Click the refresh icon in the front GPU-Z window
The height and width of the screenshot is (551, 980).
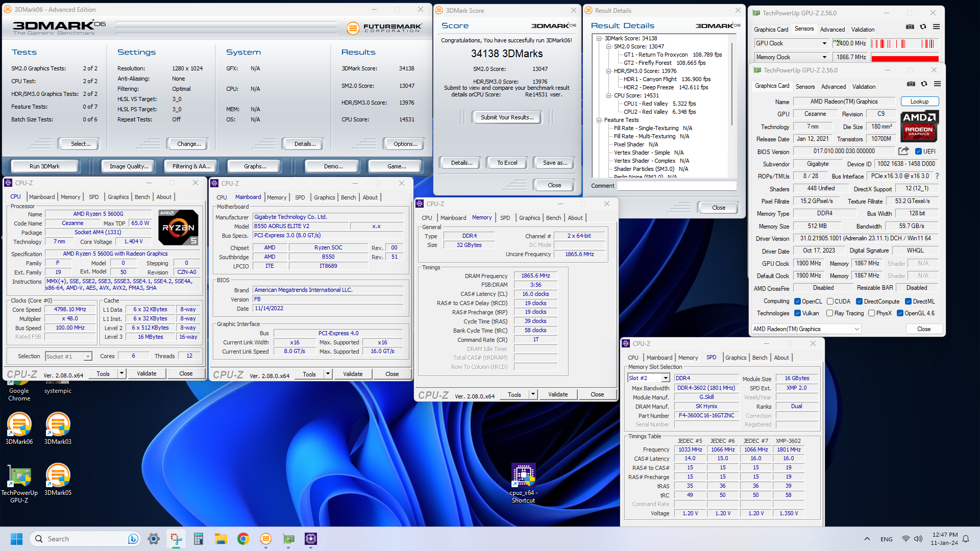(x=924, y=84)
